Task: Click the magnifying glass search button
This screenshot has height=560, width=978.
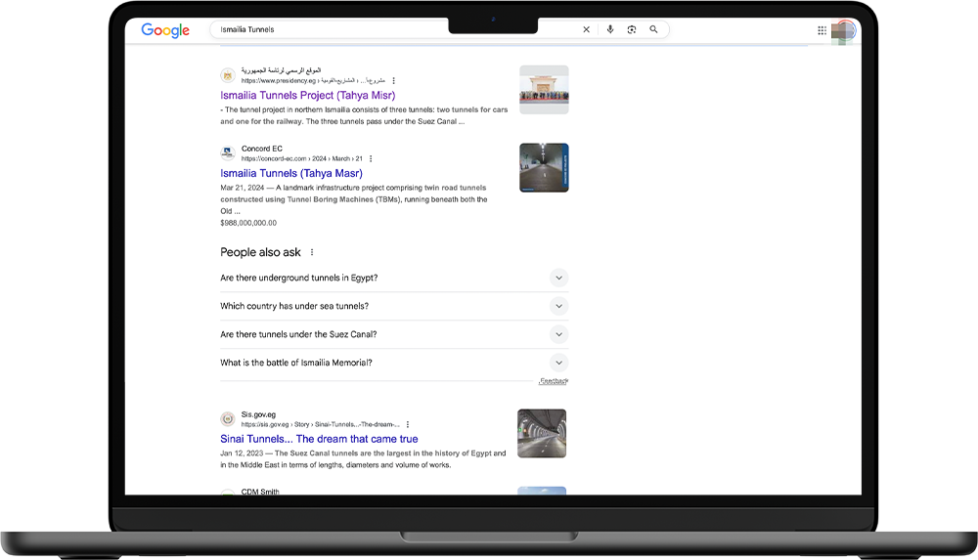Action: (x=654, y=30)
